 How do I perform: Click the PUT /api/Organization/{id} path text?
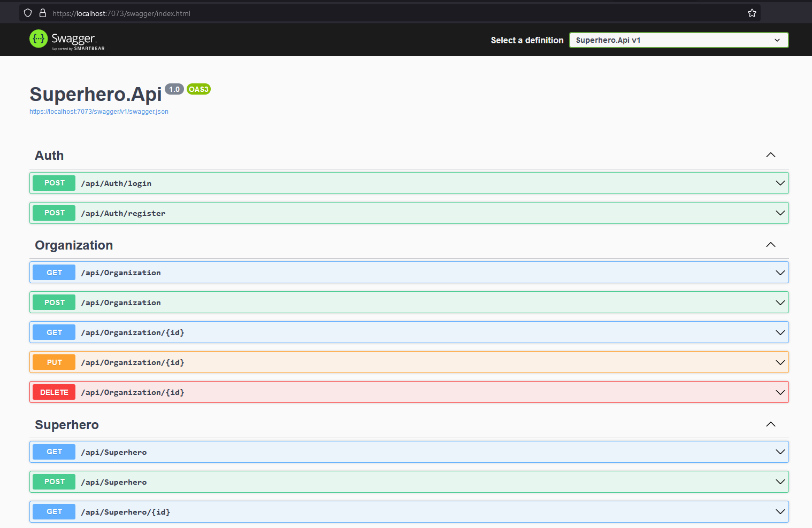[133, 362]
